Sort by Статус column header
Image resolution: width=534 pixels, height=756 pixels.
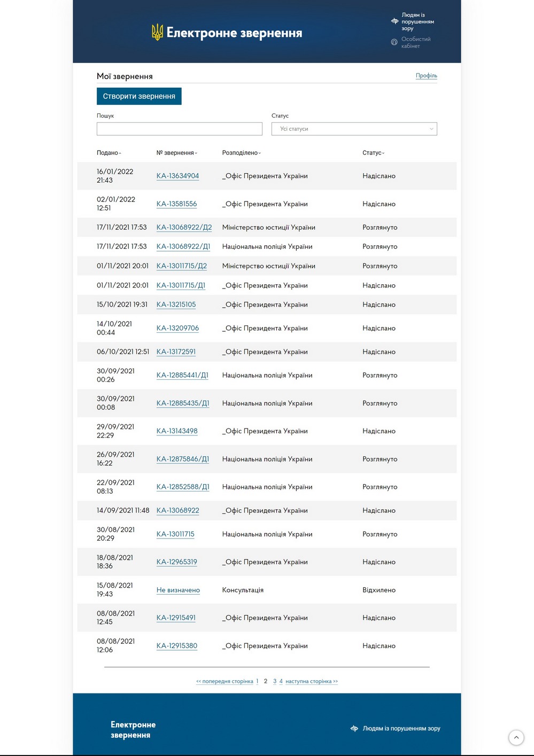click(x=373, y=153)
